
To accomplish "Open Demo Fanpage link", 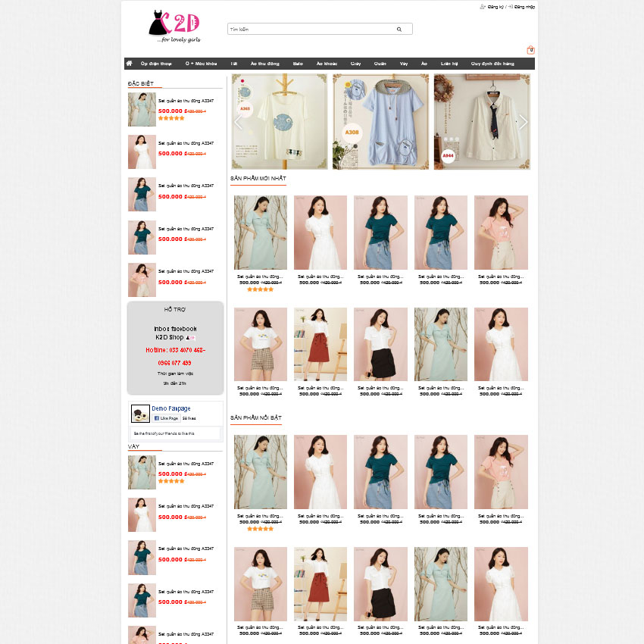I will [x=171, y=409].
